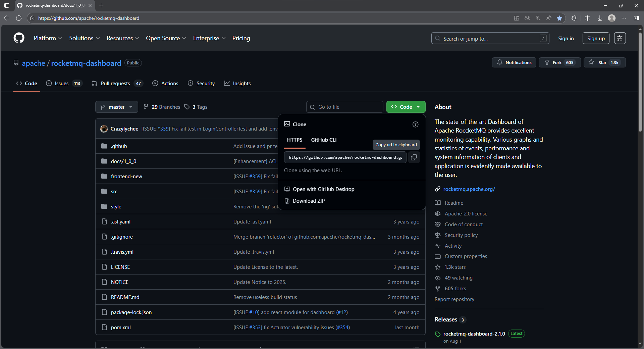Bookmark this page with the star icon
This screenshot has width=644, height=349.
point(559,18)
